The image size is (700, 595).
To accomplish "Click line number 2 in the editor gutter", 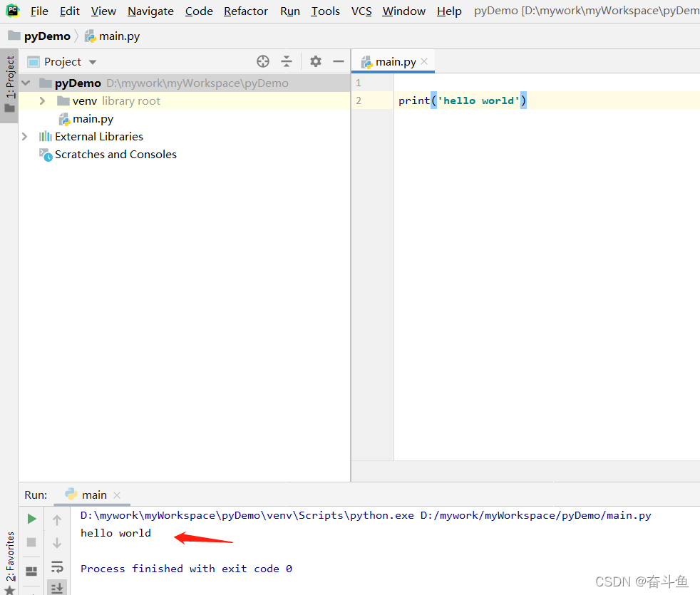I will 358,100.
